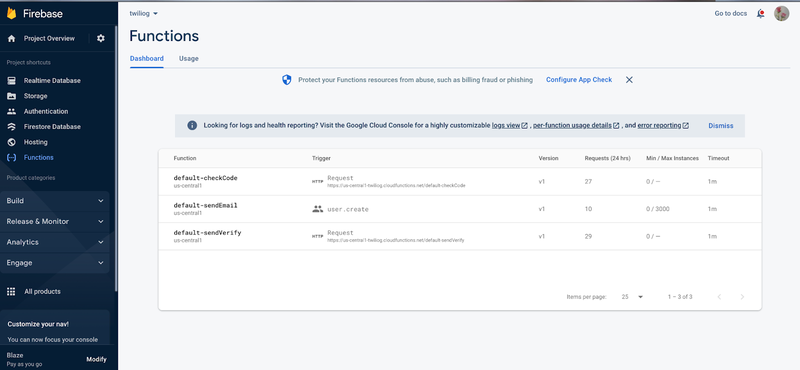This screenshot has width=800, height=370.
Task: Click the App Check shield icon
Action: [287, 80]
